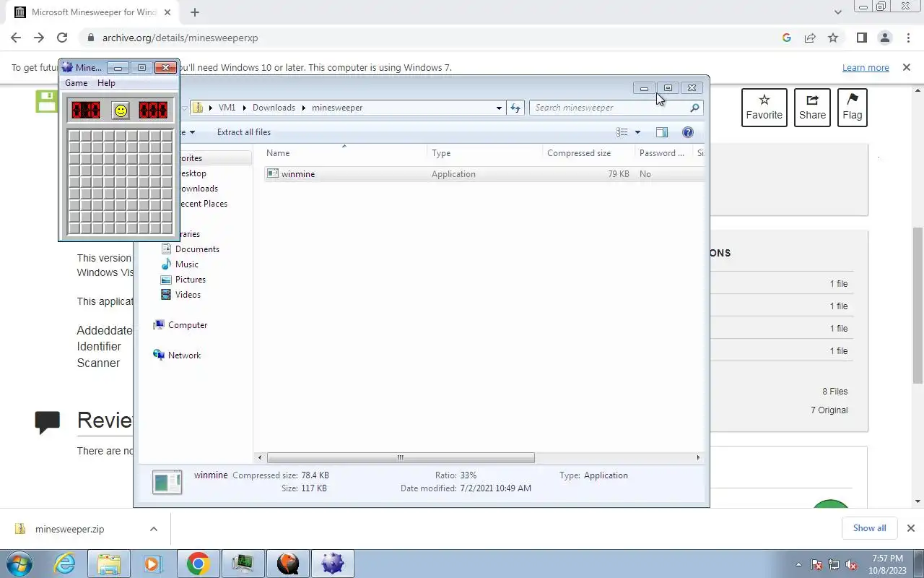
Task: Click the refresh button beside address bar
Action: coord(515,108)
